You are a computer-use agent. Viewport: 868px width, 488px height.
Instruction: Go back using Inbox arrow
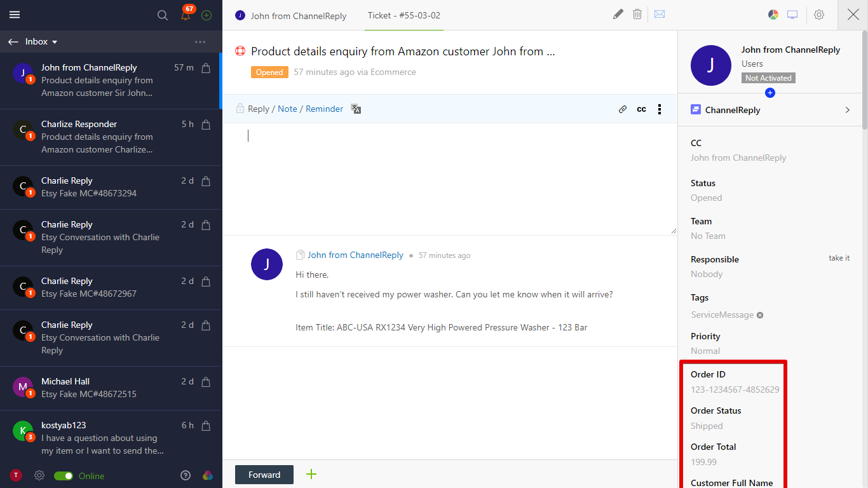(x=13, y=42)
